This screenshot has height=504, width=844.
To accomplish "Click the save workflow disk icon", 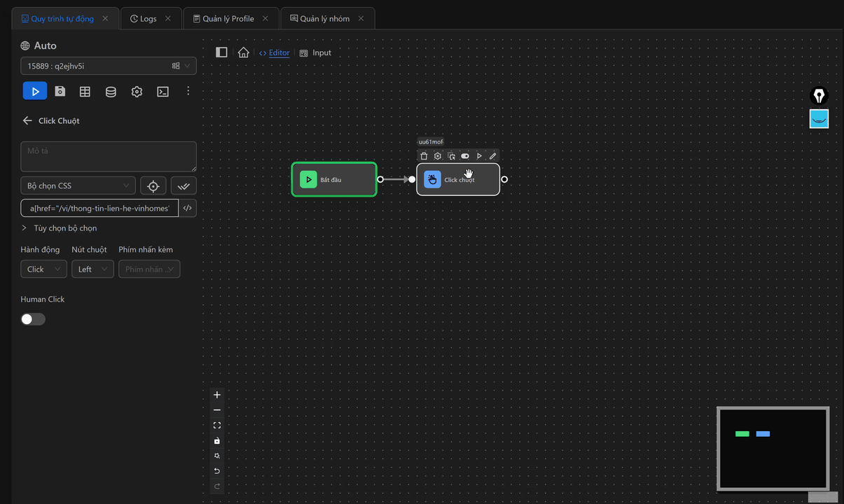I will point(60,91).
